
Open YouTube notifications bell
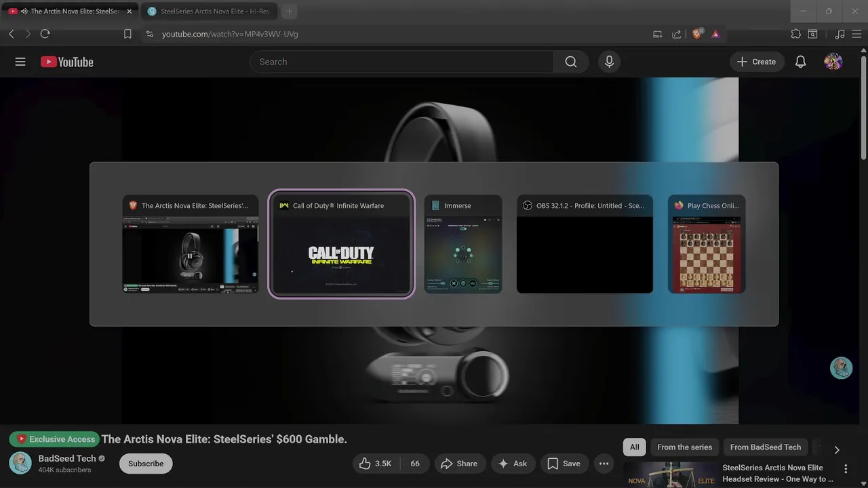point(800,62)
